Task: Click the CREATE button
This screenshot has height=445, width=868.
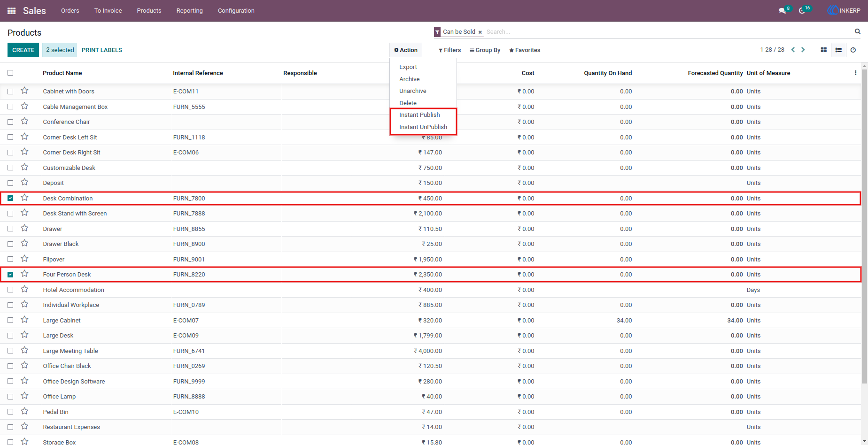Action: (x=23, y=50)
